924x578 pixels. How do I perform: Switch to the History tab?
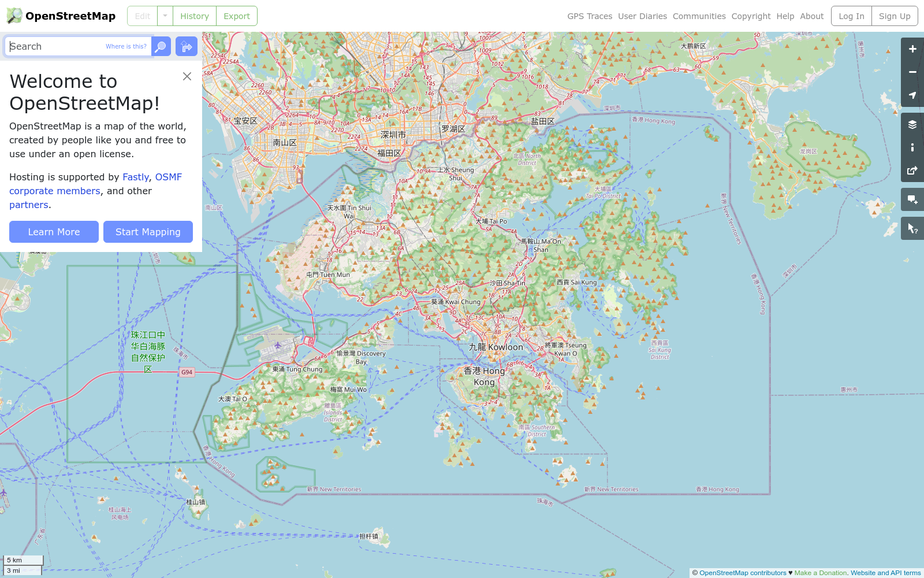coord(194,16)
